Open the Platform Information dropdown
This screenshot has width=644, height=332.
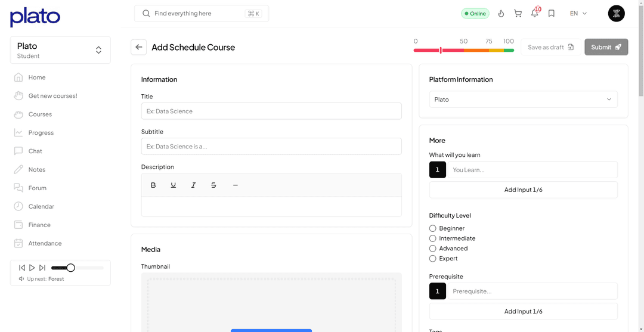coord(523,100)
